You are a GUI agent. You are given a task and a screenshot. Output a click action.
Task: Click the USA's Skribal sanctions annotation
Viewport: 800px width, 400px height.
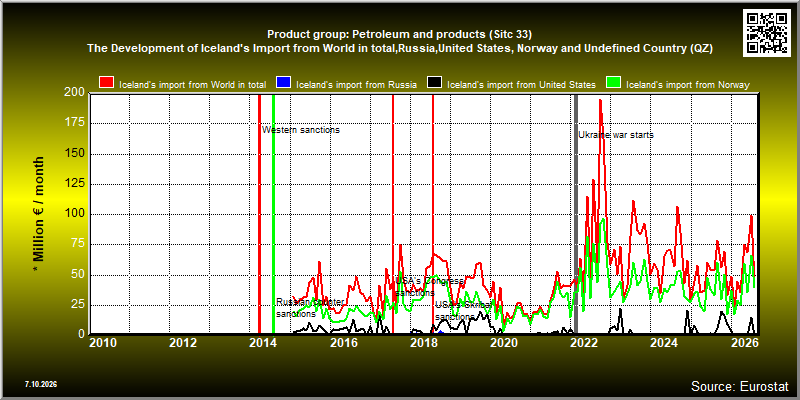[463, 311]
